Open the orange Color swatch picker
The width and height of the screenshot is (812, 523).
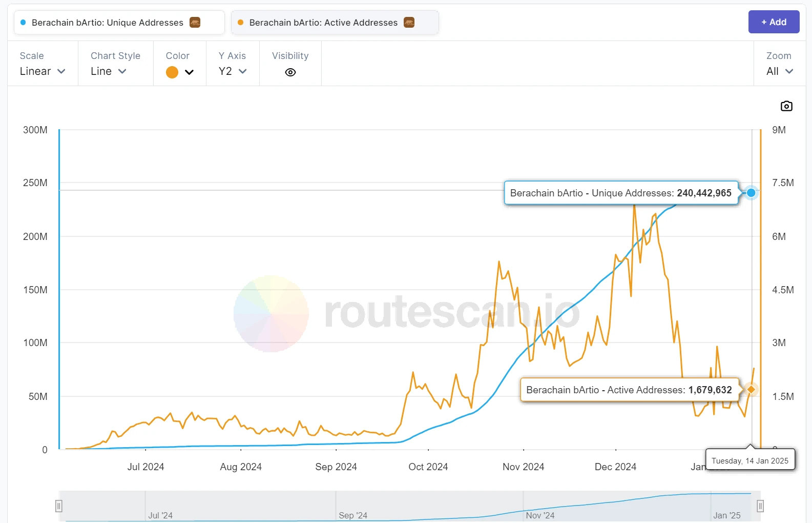click(x=180, y=72)
